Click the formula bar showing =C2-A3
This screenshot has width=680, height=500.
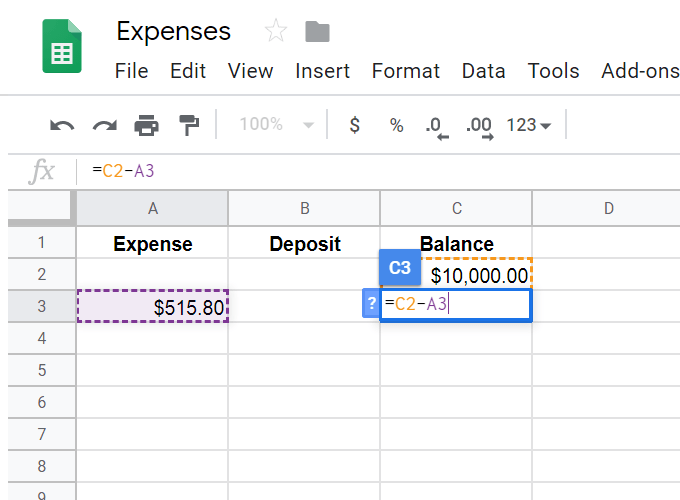pos(378,171)
